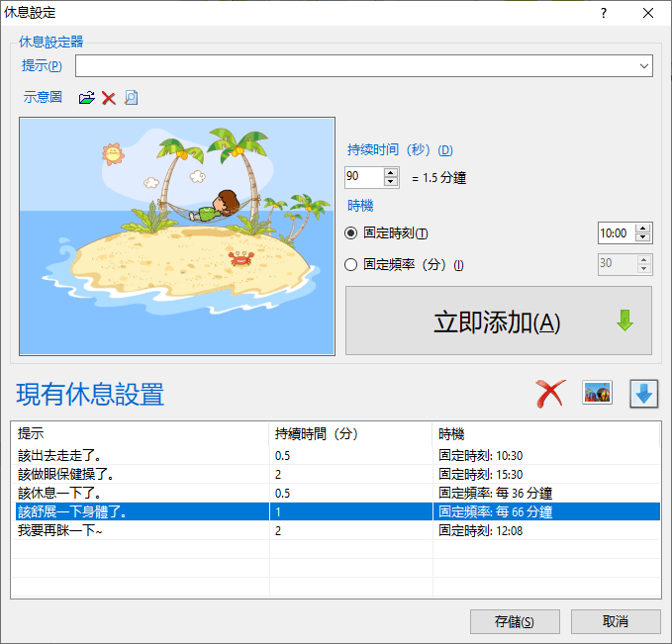Click the help question mark in title bar
Screen dimensions: 672x644
(x=604, y=13)
